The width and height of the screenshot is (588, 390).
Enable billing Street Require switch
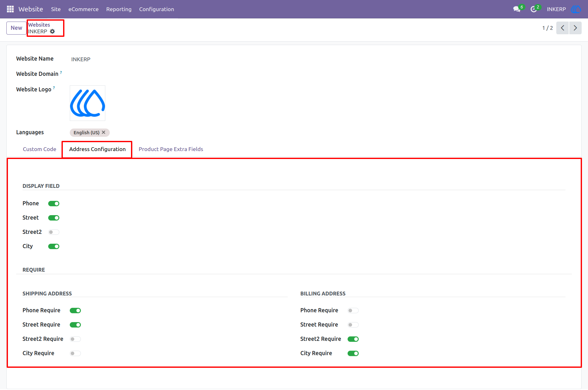click(x=353, y=325)
